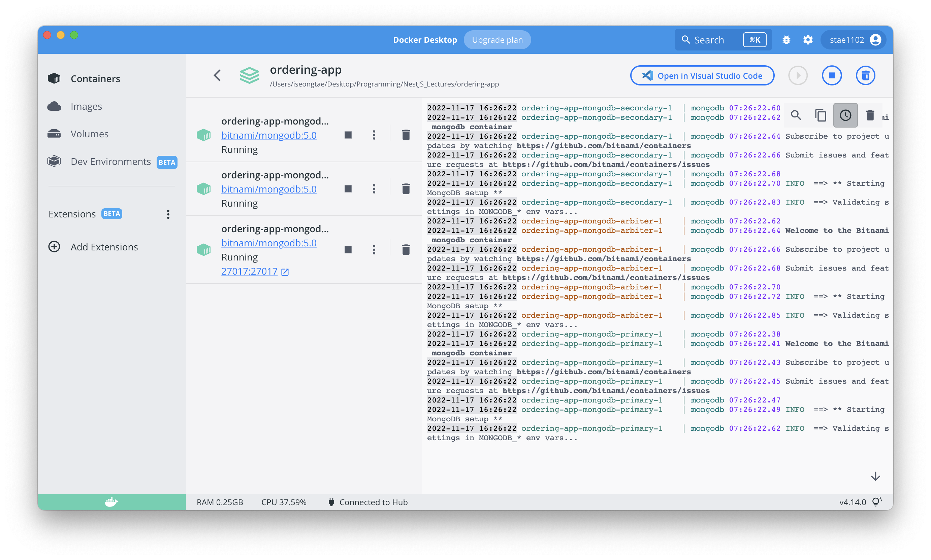Delete the second mongodb container
Image resolution: width=931 pixels, height=560 pixels.
pos(406,189)
